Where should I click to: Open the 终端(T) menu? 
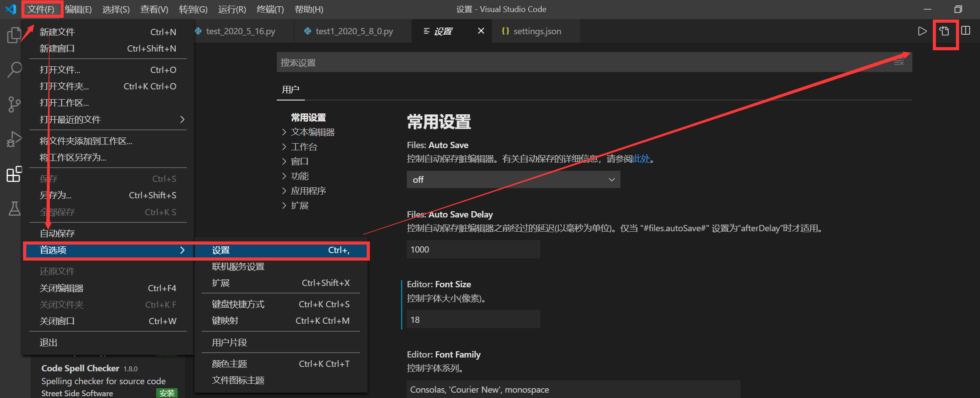click(271, 9)
